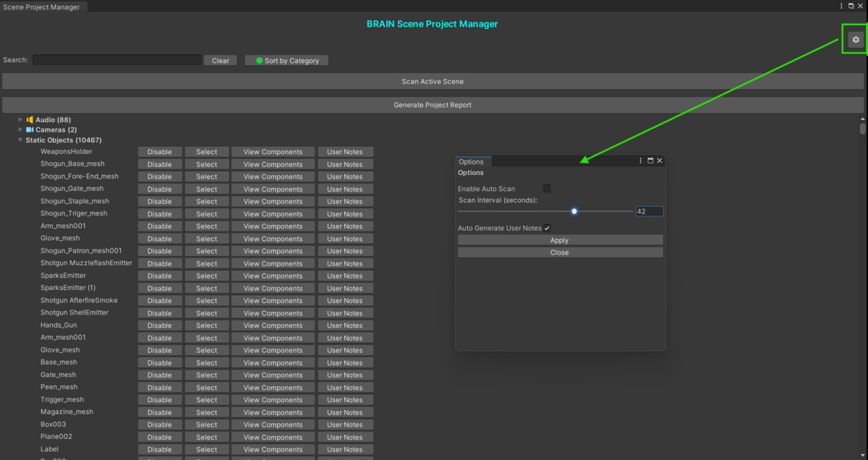Expand the Cameras (2) category
The image size is (868, 460).
click(x=20, y=130)
